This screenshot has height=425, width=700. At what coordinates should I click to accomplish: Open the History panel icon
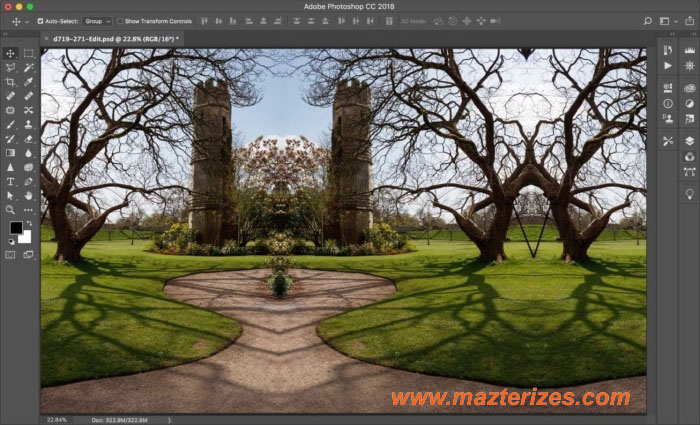pyautogui.click(x=668, y=50)
